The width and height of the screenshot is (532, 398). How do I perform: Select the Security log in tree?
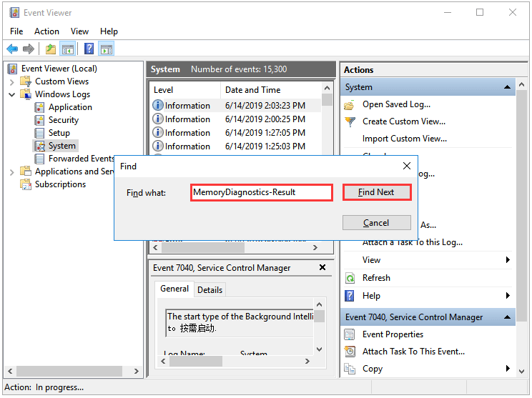point(63,120)
